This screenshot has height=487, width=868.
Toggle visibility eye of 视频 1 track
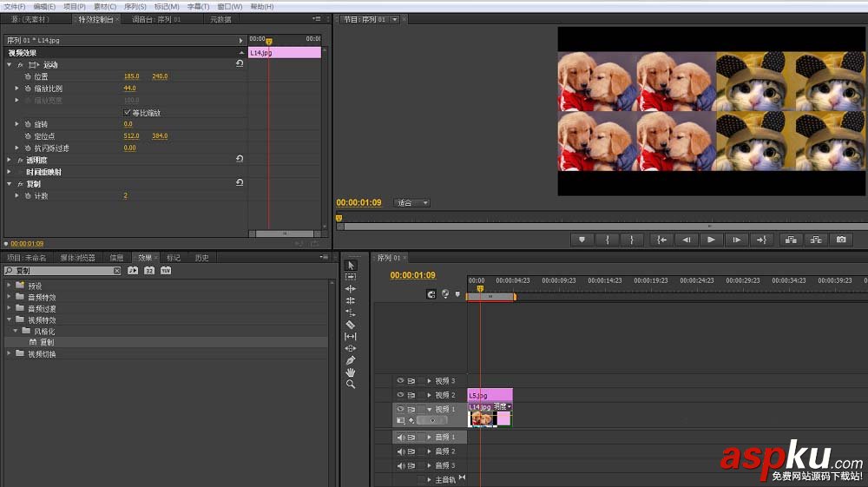[400, 409]
